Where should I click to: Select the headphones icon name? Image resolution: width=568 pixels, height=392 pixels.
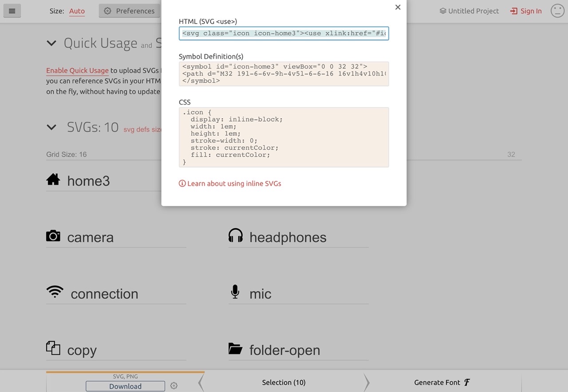(x=288, y=237)
